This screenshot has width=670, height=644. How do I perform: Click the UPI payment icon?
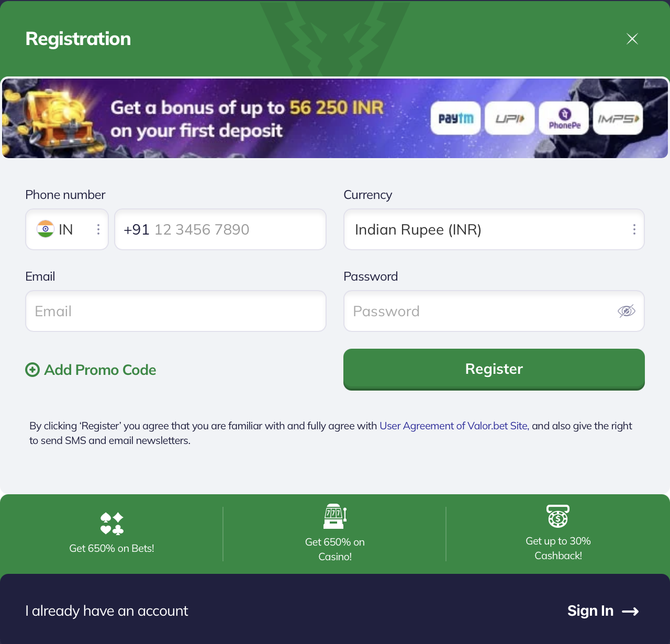(510, 118)
